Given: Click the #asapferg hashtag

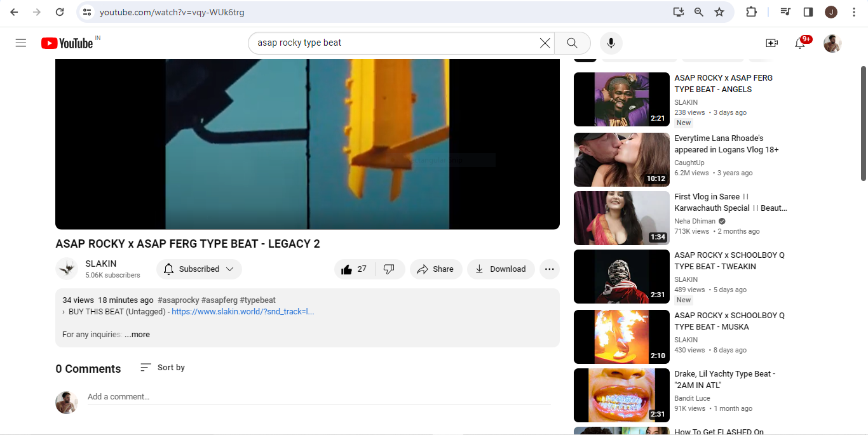Looking at the screenshot, I should [219, 300].
